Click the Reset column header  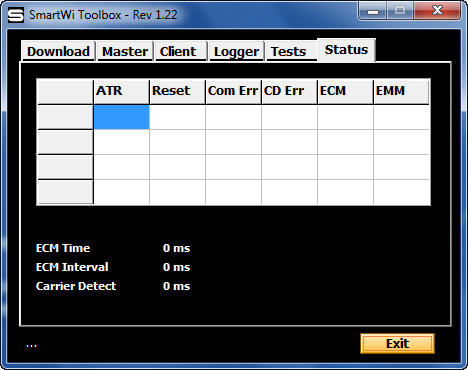[x=177, y=92]
